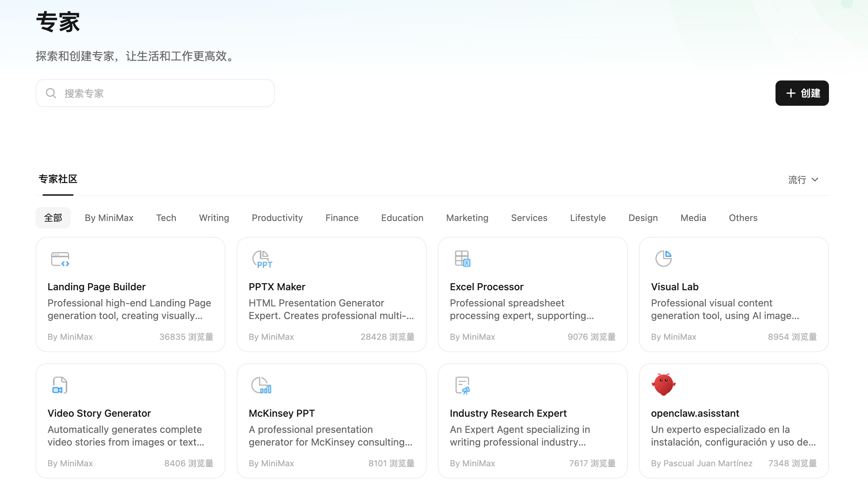This screenshot has width=868, height=487.
Task: Click the Excel Processor spreadsheet icon
Action: (462, 259)
